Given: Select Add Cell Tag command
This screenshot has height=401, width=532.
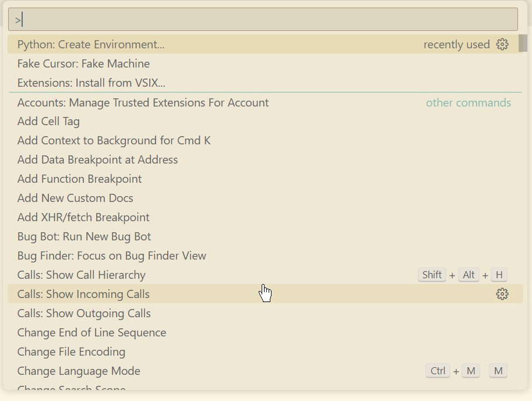Looking at the screenshot, I should [48, 122].
